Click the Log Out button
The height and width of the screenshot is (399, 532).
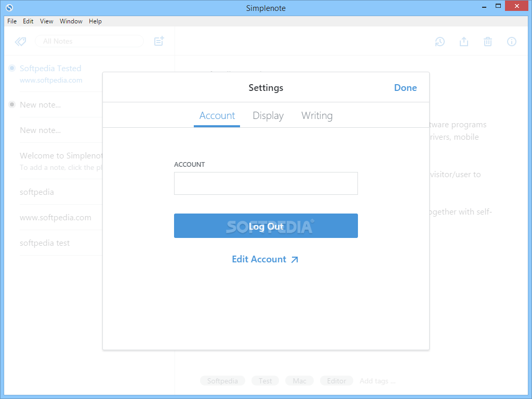pos(265,225)
